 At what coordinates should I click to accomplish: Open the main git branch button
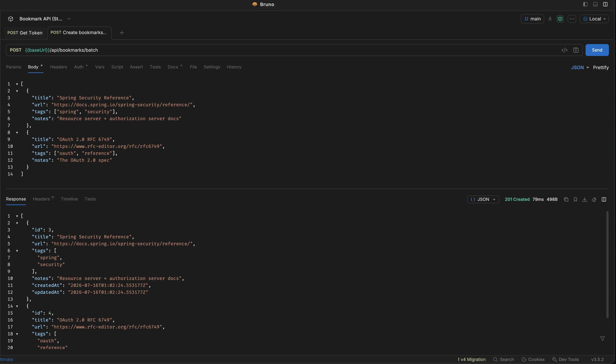(532, 19)
